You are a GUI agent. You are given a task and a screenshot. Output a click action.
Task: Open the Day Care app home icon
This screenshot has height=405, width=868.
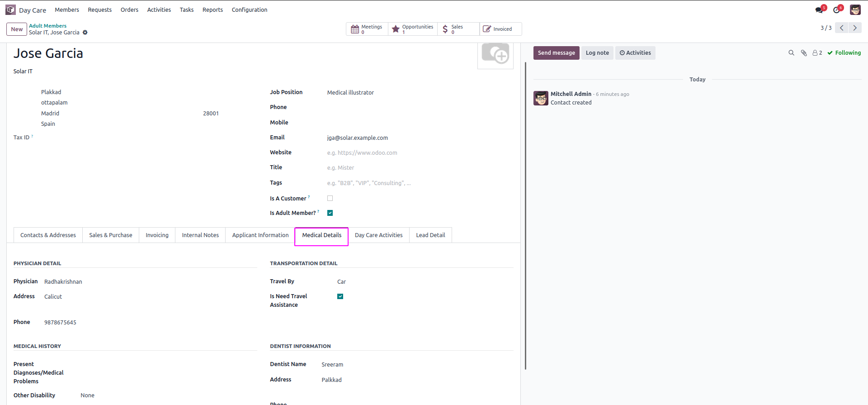coord(10,10)
